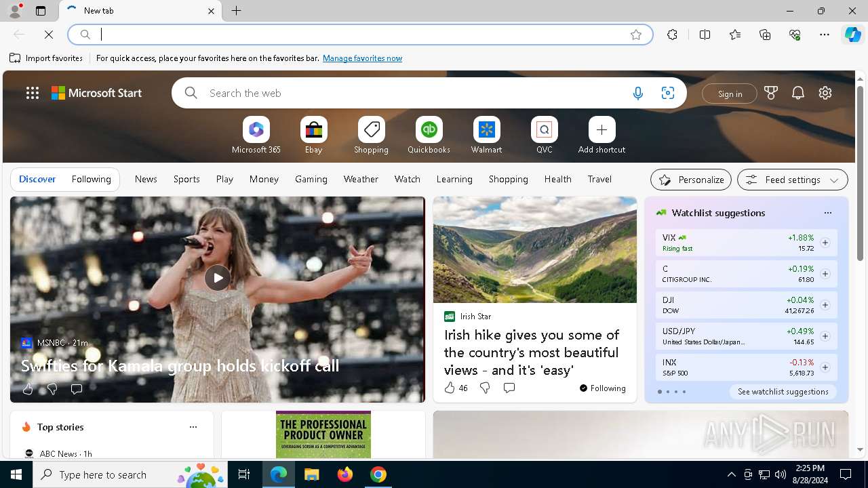Click See watchlist suggestions
Viewport: 868px width, 488px height.
pos(783,392)
